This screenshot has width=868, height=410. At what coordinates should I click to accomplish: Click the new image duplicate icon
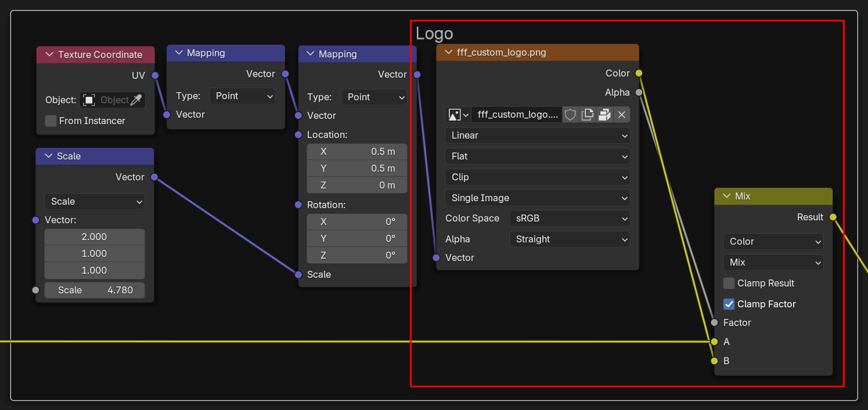588,114
